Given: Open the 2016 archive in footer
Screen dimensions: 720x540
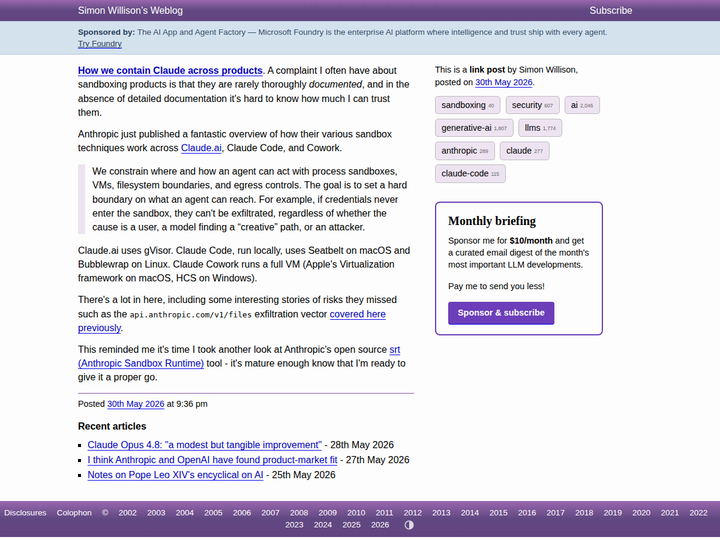Looking at the screenshot, I should tap(527, 513).
